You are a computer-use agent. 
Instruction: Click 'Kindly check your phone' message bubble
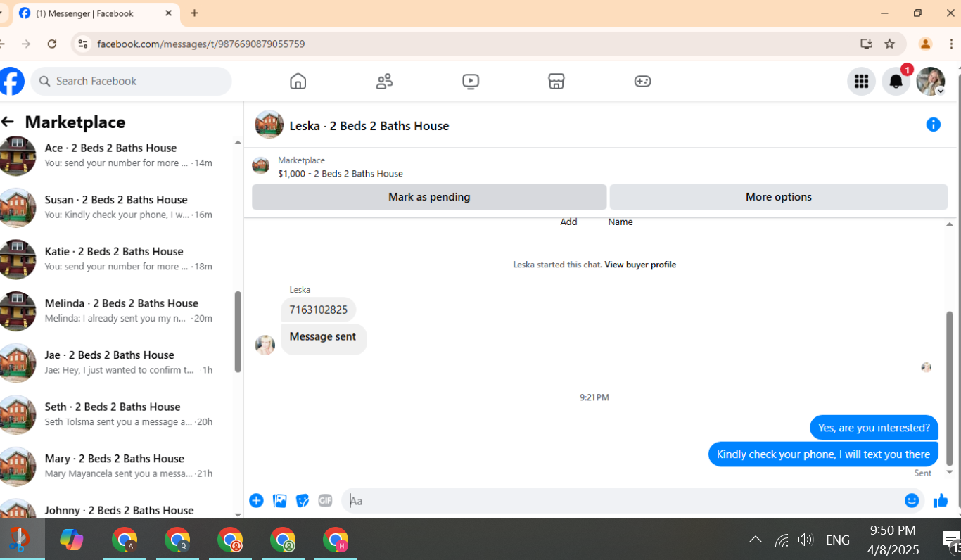tap(823, 454)
